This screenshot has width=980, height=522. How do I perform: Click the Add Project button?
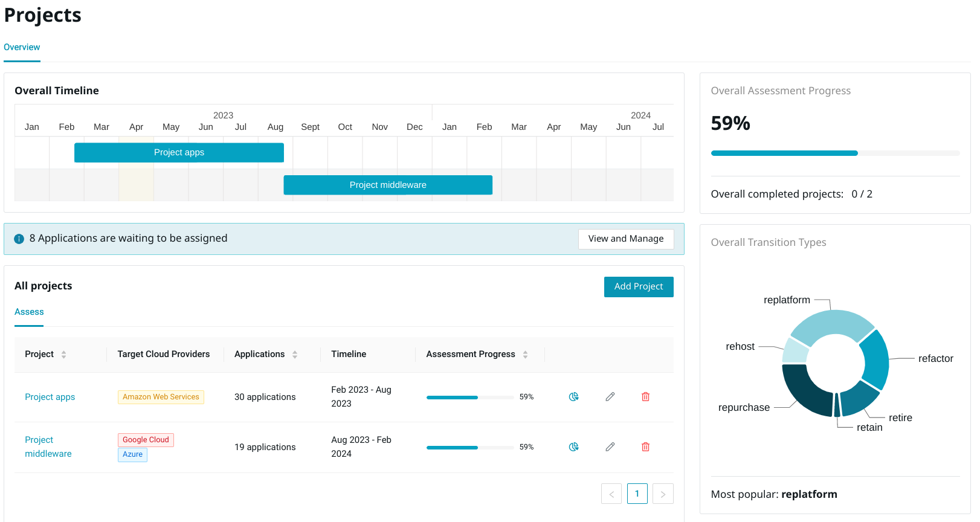(639, 286)
